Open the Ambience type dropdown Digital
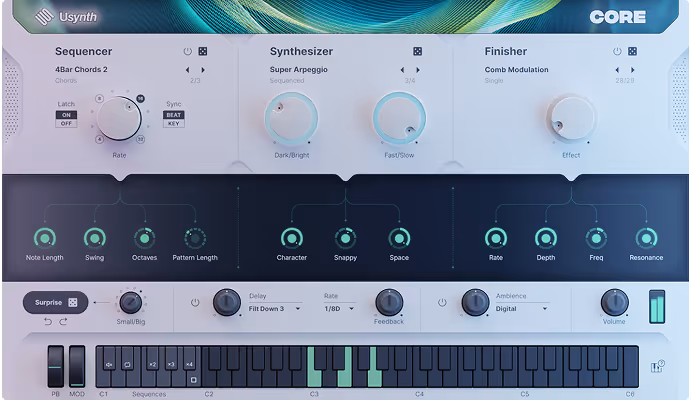 [x=521, y=309]
